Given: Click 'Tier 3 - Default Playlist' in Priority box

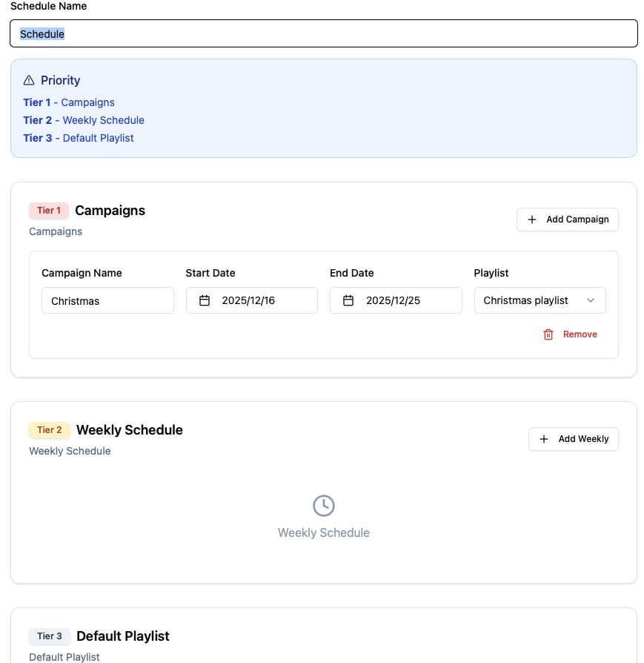Looking at the screenshot, I should [78, 138].
